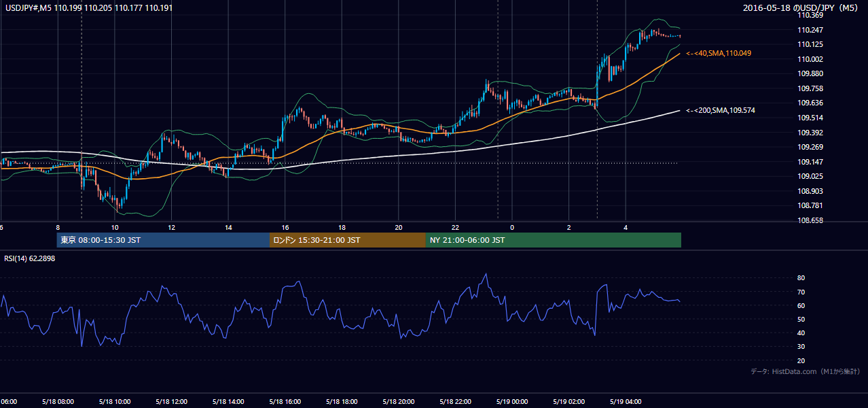
Task: Select the NY 21:00-06:00 JST session bar
Action: pyautogui.click(x=554, y=240)
